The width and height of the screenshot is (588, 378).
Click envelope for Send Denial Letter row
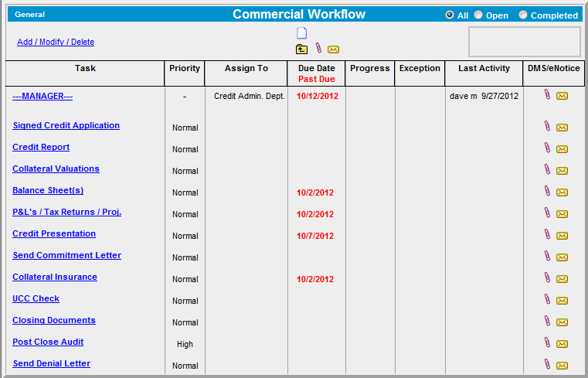tap(562, 366)
